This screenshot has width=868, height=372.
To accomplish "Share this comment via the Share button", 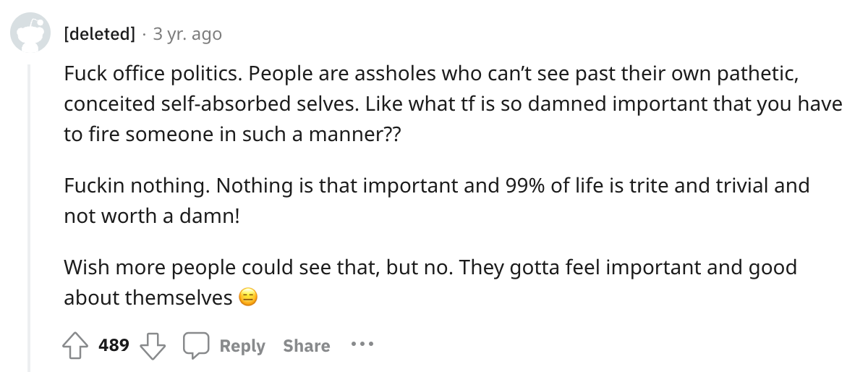I will click(307, 346).
